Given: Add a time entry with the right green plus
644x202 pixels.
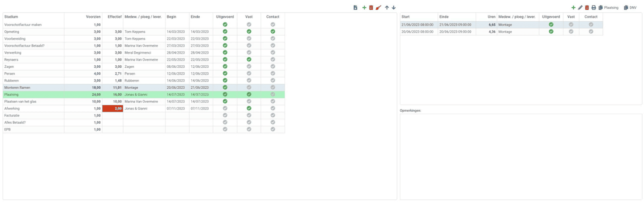Looking at the screenshot, I should coord(573,8).
